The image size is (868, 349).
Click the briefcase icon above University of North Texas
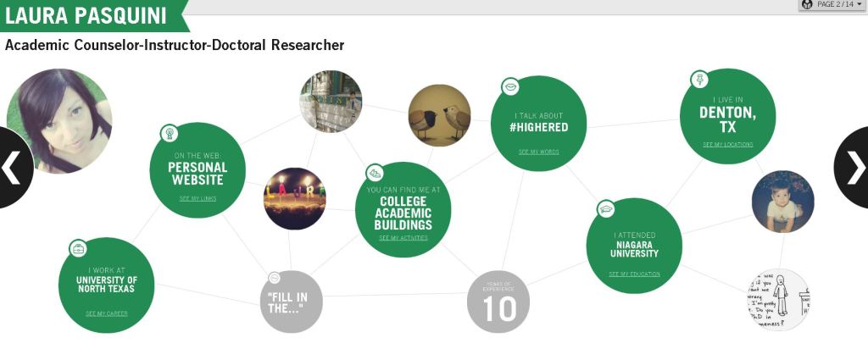click(x=78, y=248)
